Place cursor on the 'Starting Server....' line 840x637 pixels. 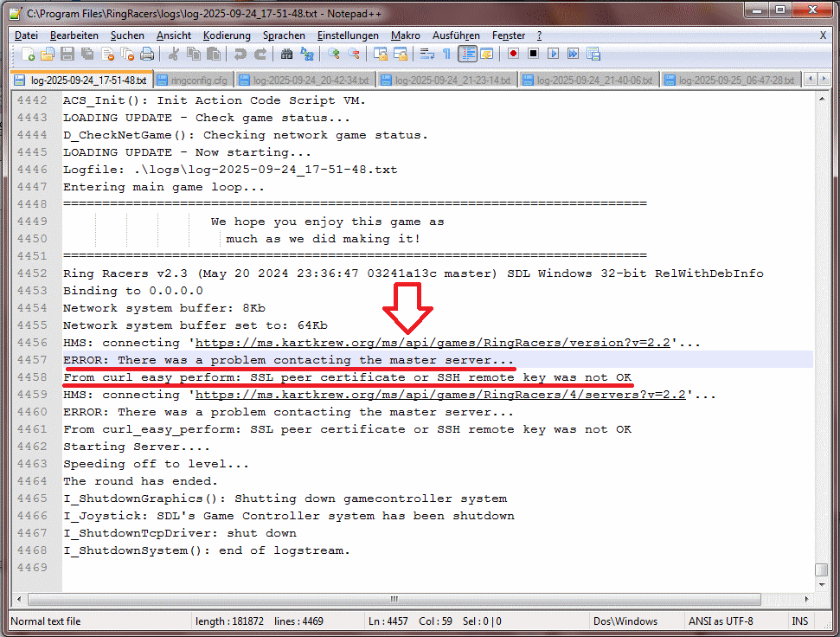click(137, 447)
